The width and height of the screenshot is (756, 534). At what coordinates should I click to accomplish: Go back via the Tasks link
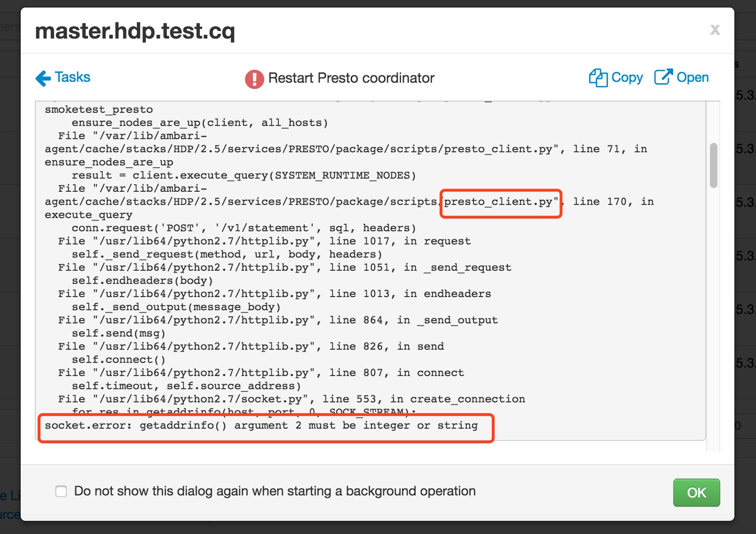(x=72, y=77)
